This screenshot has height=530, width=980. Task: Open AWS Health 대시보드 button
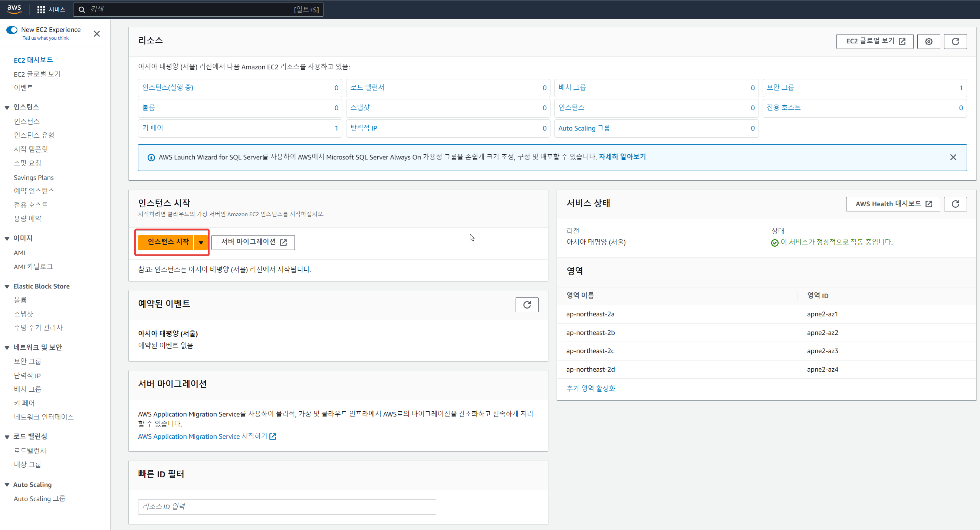click(x=892, y=204)
